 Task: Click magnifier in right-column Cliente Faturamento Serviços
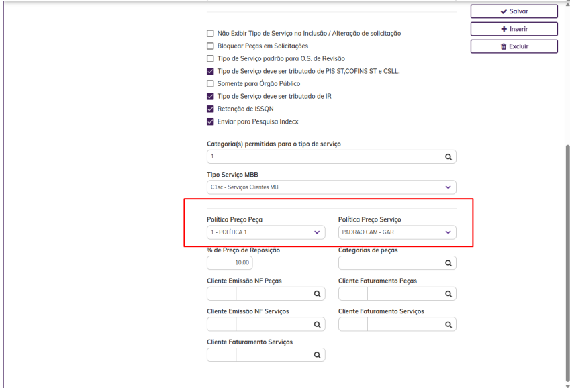pos(448,324)
